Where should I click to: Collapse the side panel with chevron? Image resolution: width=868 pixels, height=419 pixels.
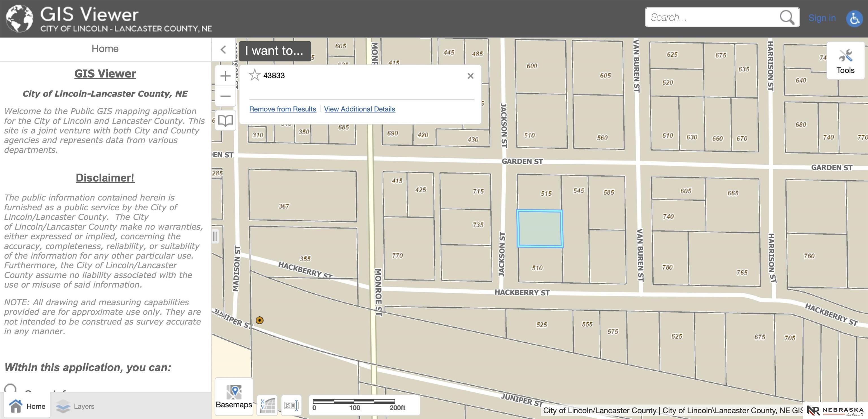(223, 50)
